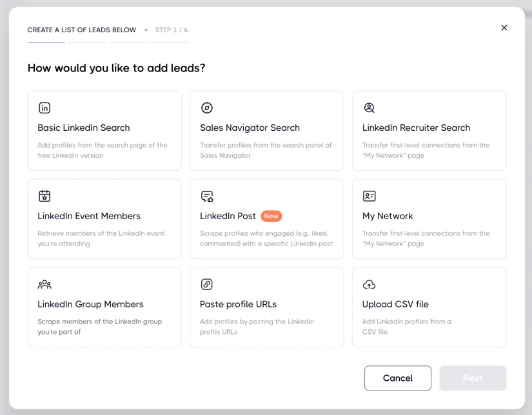The image size is (532, 415).
Task: Click the link icon for Paste profile URLs
Action: coord(206,284)
